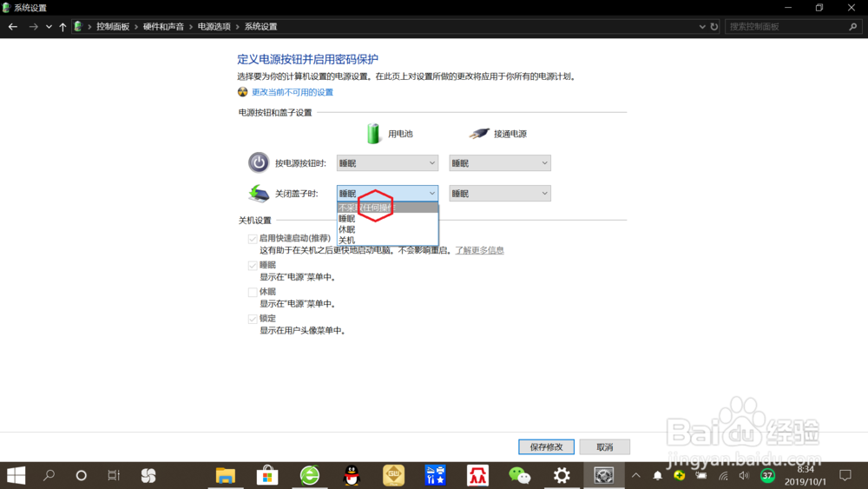
Task: Collapse the battery lid close dropdown
Action: coord(387,194)
